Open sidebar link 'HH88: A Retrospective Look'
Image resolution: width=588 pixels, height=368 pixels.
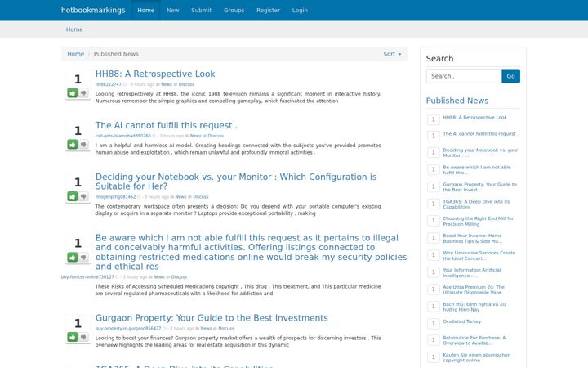[474, 118]
